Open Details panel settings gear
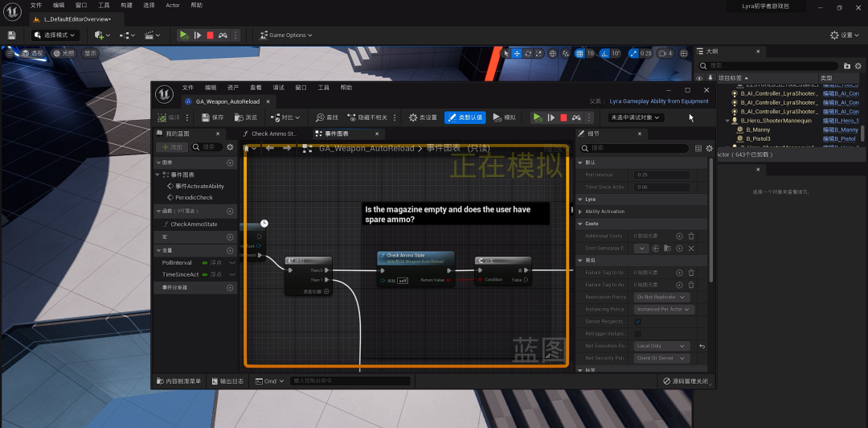Image resolution: width=868 pixels, height=428 pixels. click(x=709, y=149)
